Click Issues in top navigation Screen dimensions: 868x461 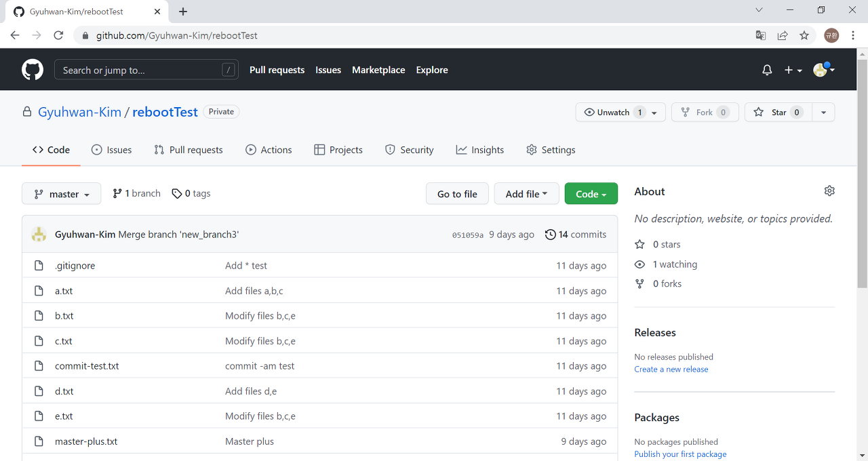coord(328,70)
